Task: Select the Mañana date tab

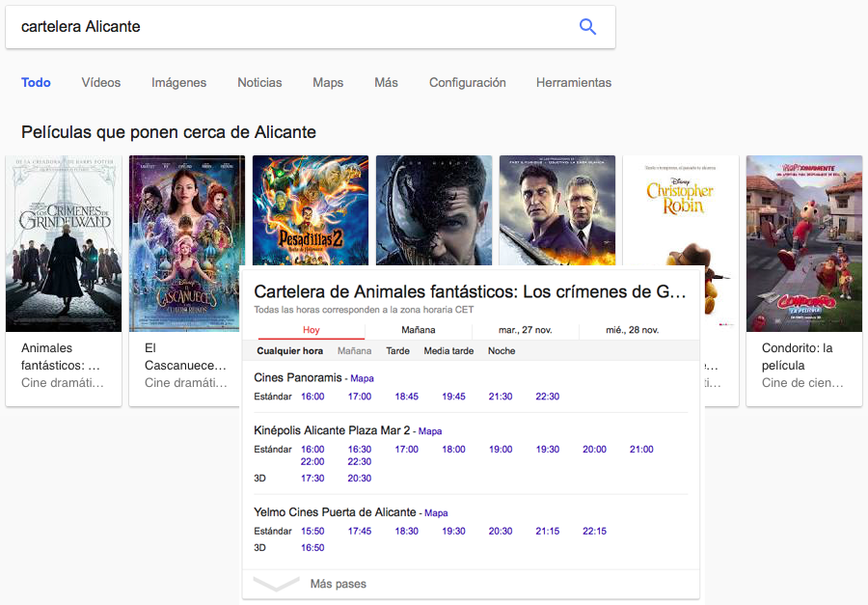Action: coord(418,330)
